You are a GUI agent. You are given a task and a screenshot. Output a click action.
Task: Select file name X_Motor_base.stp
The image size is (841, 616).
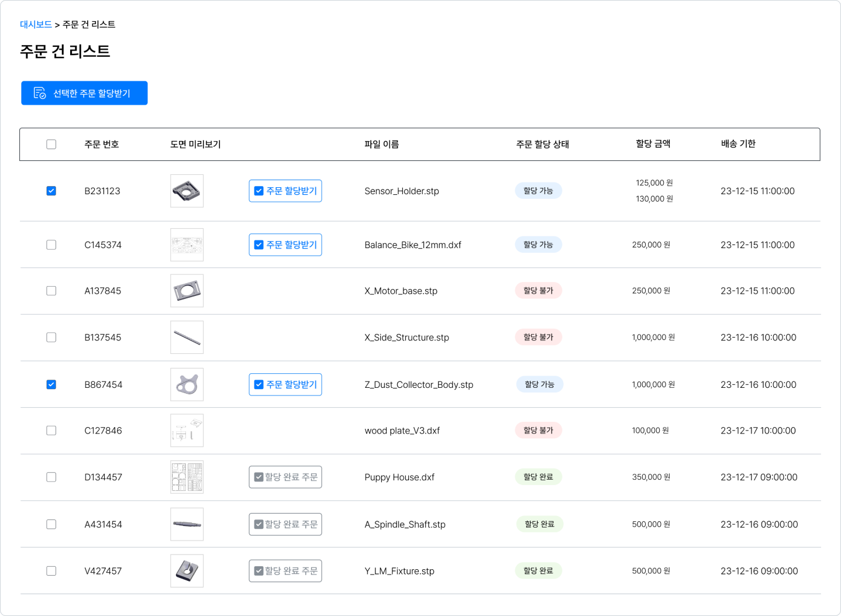coord(401,291)
